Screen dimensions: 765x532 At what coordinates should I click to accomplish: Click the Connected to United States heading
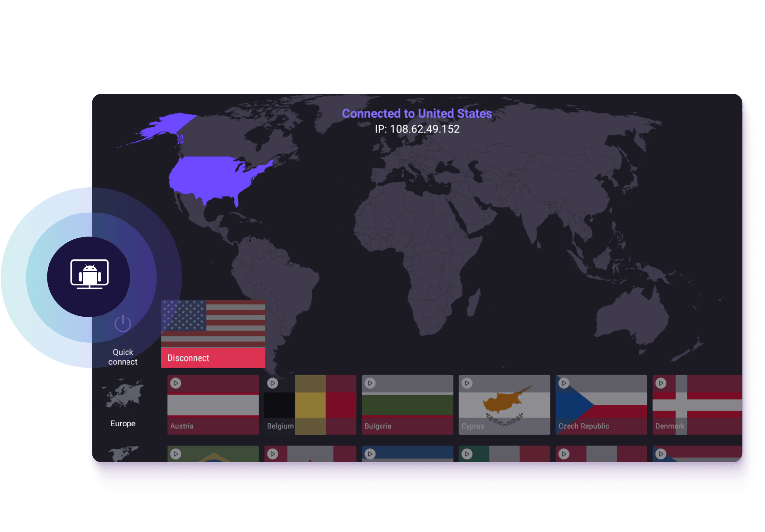(416, 114)
